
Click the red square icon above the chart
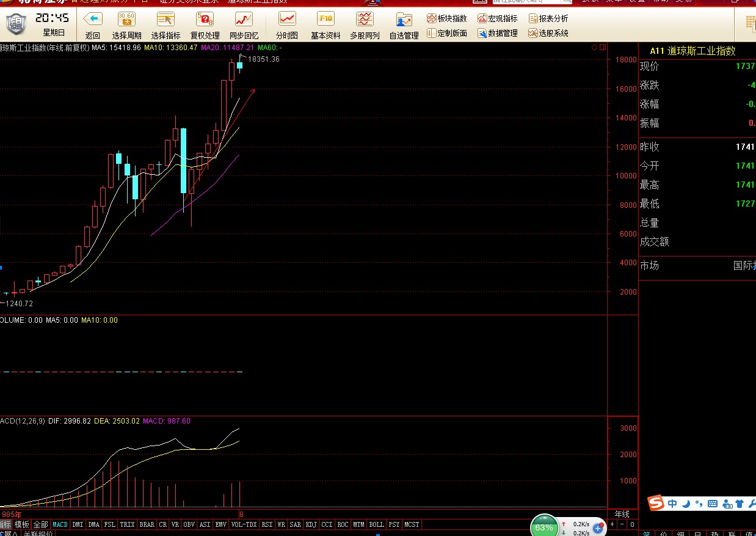[x=603, y=47]
